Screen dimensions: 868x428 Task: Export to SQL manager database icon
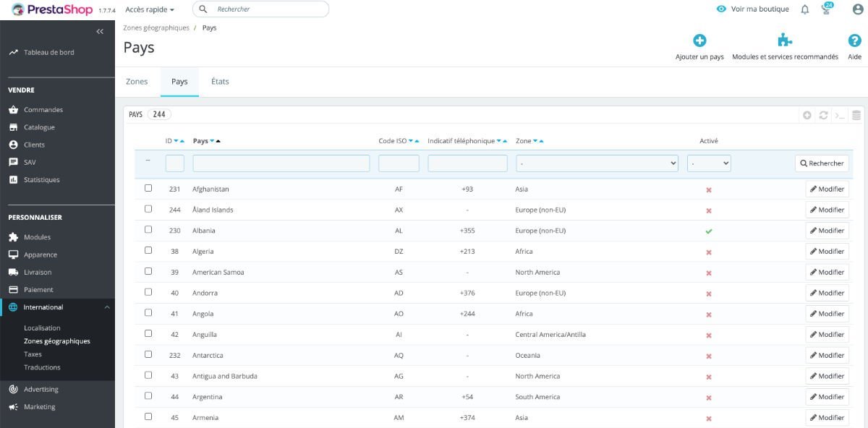pyautogui.click(x=856, y=115)
